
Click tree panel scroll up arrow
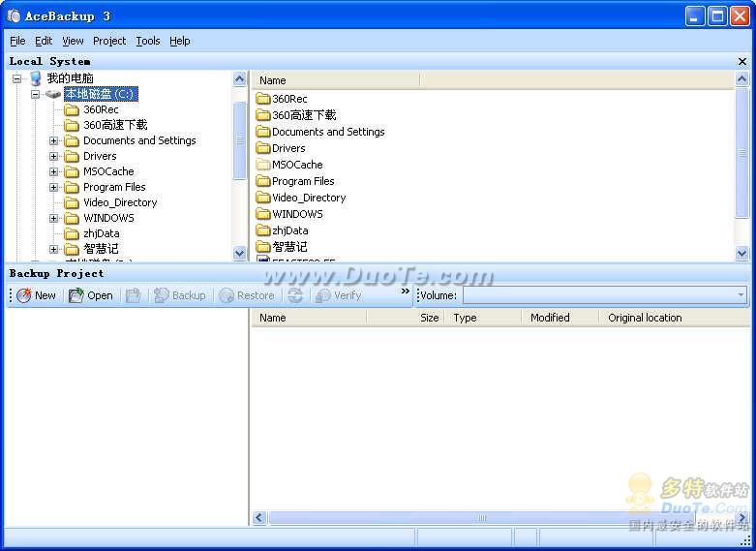point(239,78)
